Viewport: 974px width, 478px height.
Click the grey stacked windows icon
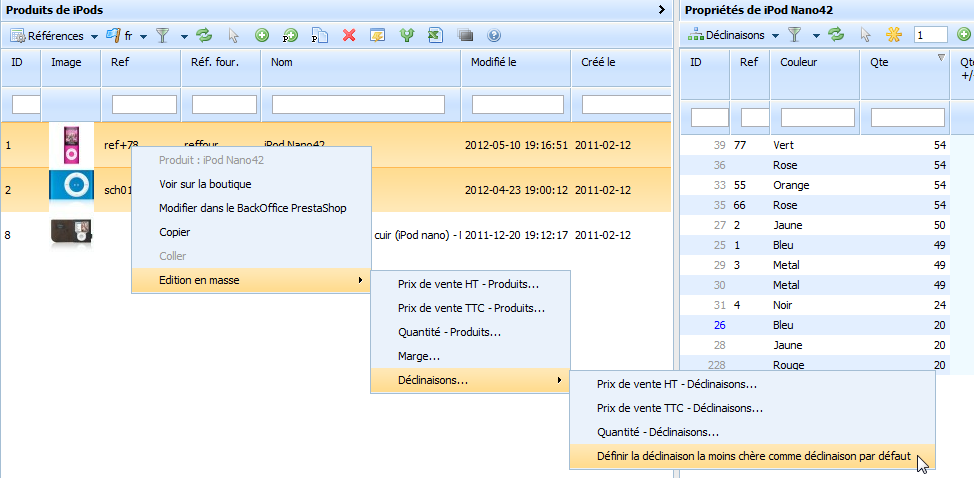[465, 36]
